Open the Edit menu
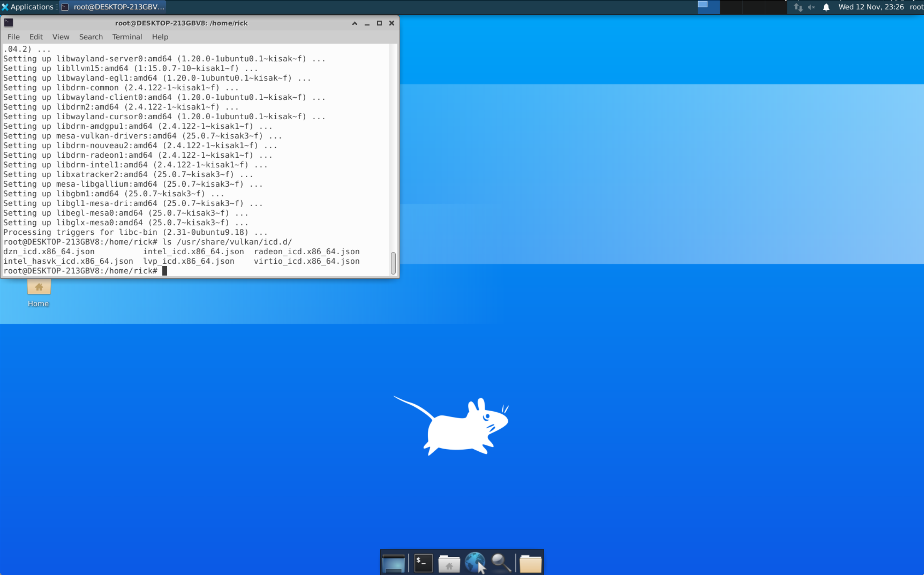 (36, 37)
